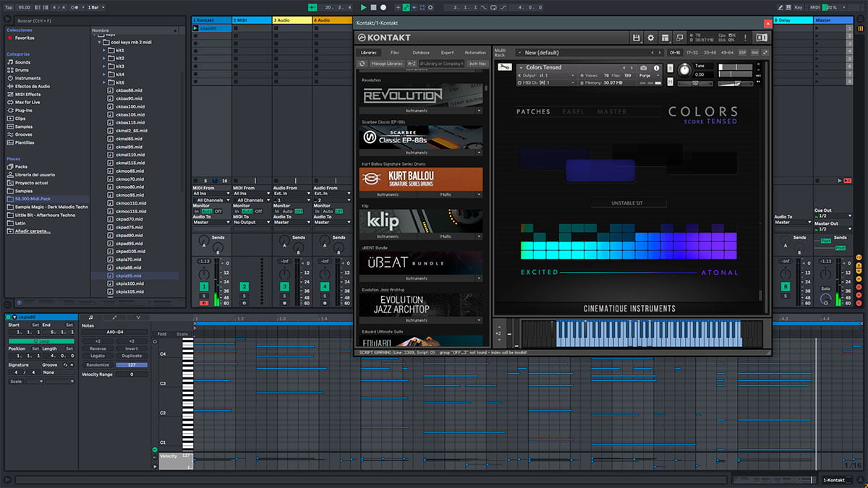
Task: Click the green arrangement follow button
Action: pyautogui.click(x=312, y=7)
